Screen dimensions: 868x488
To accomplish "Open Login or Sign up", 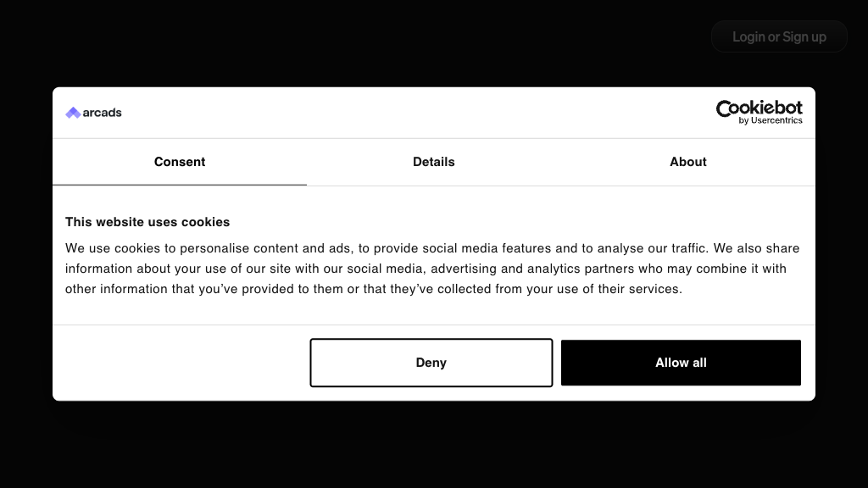I will pyautogui.click(x=779, y=36).
